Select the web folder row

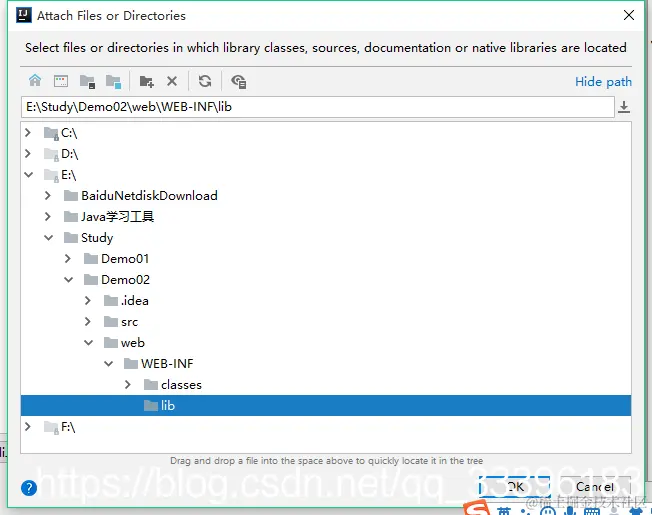[326, 343]
